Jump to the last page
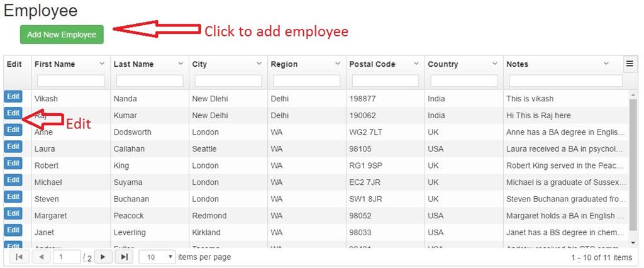This screenshot has width=644, height=268. tap(125, 257)
